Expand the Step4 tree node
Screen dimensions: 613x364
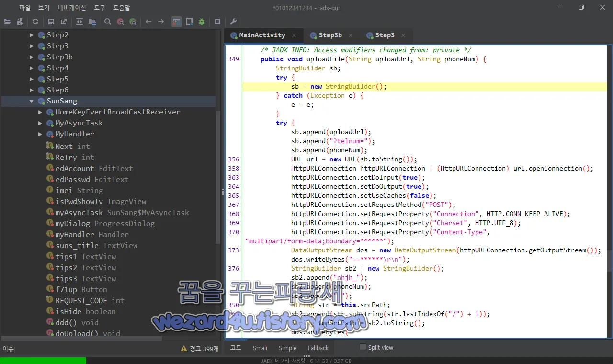(x=32, y=68)
